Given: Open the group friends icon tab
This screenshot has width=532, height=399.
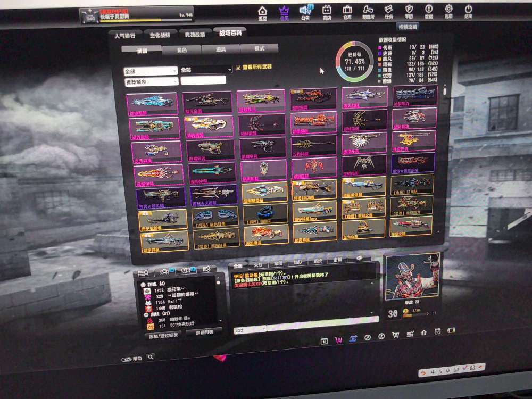Looking at the screenshot, I should pyautogui.click(x=165, y=271).
